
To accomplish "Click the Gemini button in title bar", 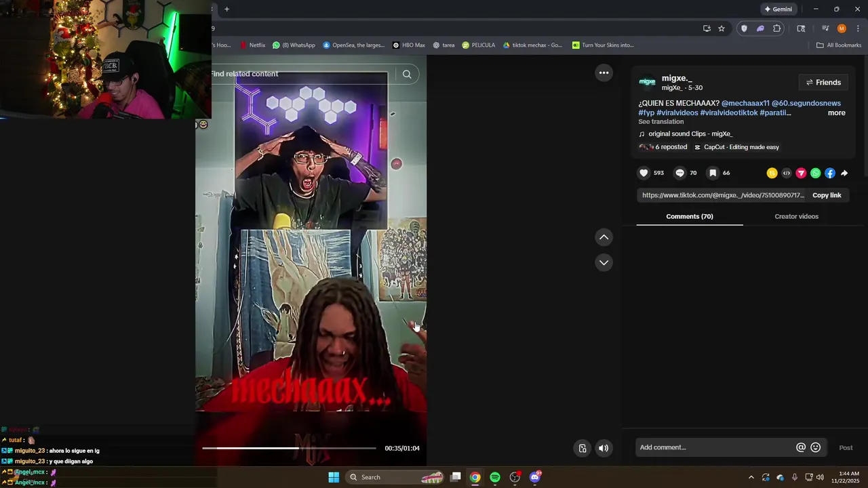I will coord(778,9).
